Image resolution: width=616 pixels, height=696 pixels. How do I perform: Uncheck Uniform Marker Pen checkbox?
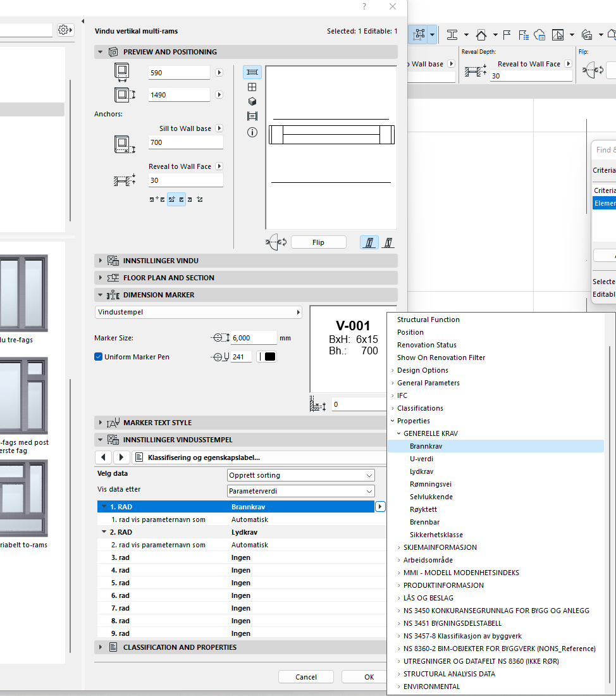(99, 357)
